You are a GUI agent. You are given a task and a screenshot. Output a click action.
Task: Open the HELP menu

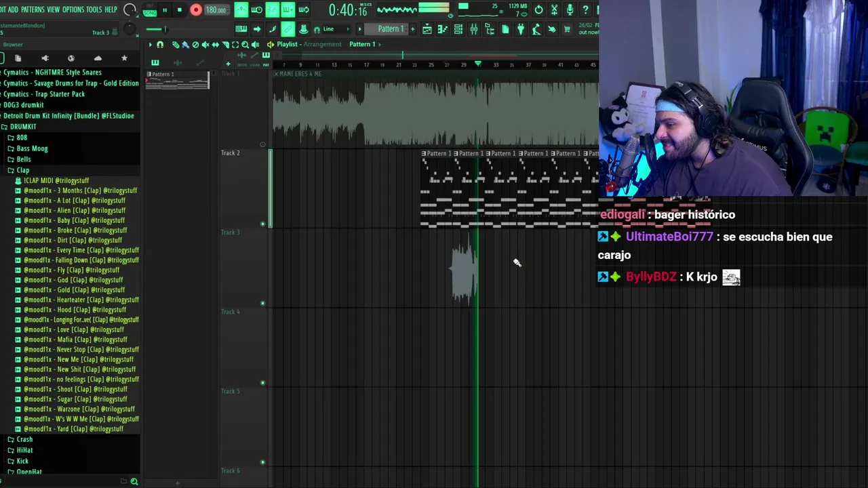tap(111, 9)
